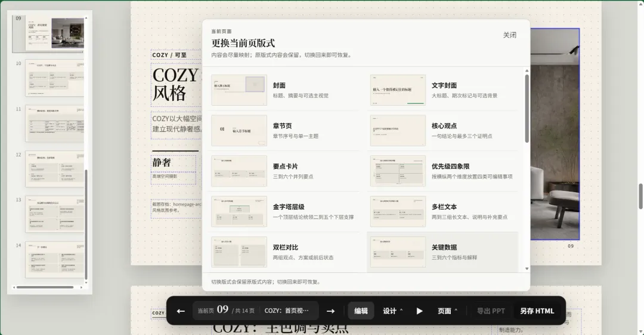Click the 另存 HTML button

(537, 311)
